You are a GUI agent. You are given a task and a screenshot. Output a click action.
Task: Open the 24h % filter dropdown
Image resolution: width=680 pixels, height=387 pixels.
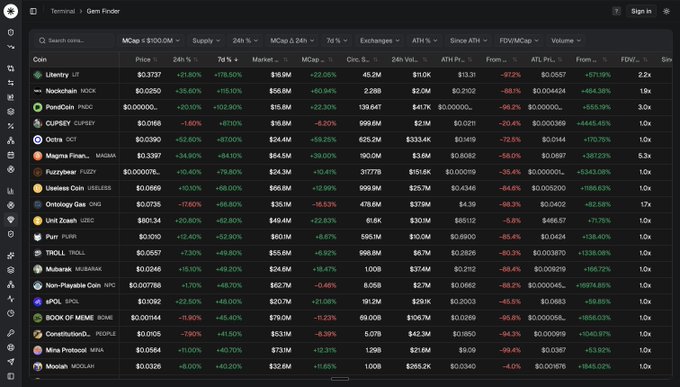click(x=245, y=40)
